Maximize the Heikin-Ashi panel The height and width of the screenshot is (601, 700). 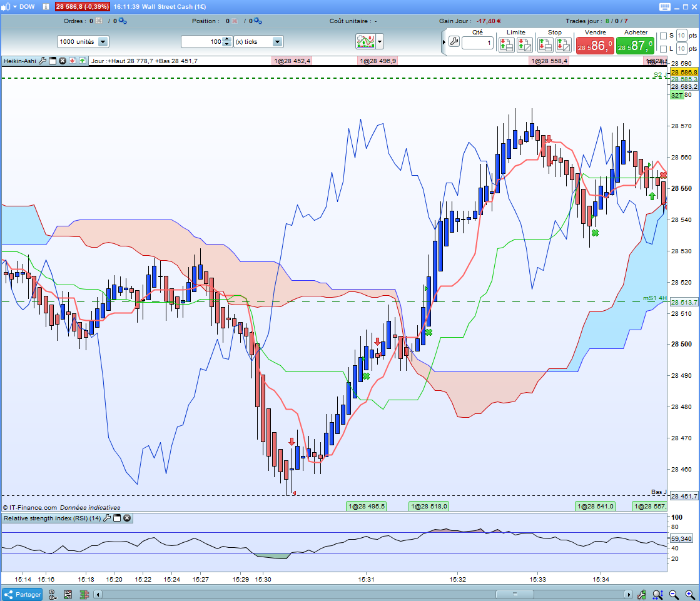[53, 61]
